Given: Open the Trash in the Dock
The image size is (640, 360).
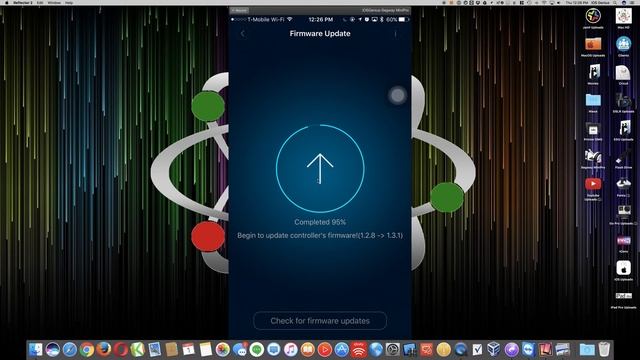Looking at the screenshot, I should point(604,350).
